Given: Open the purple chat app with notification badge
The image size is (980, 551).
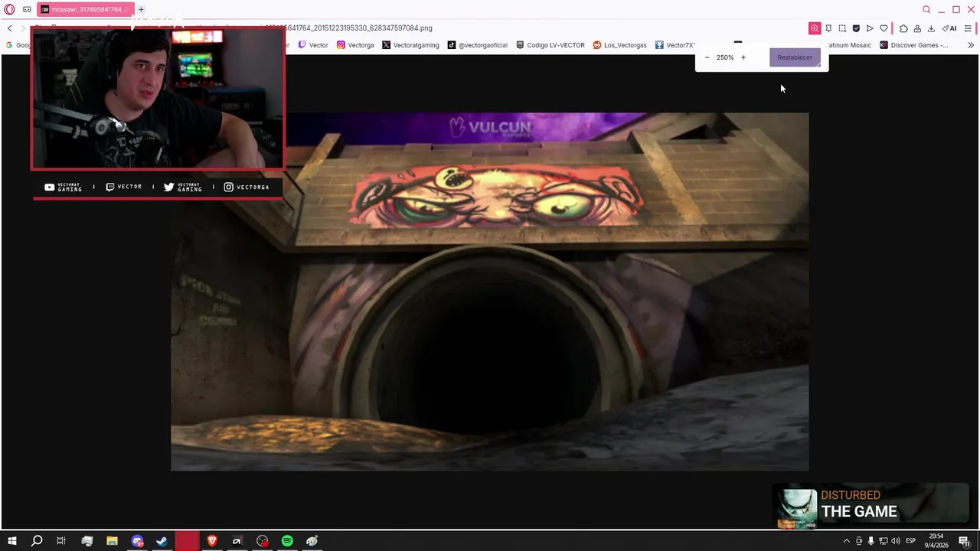Looking at the screenshot, I should tap(137, 541).
